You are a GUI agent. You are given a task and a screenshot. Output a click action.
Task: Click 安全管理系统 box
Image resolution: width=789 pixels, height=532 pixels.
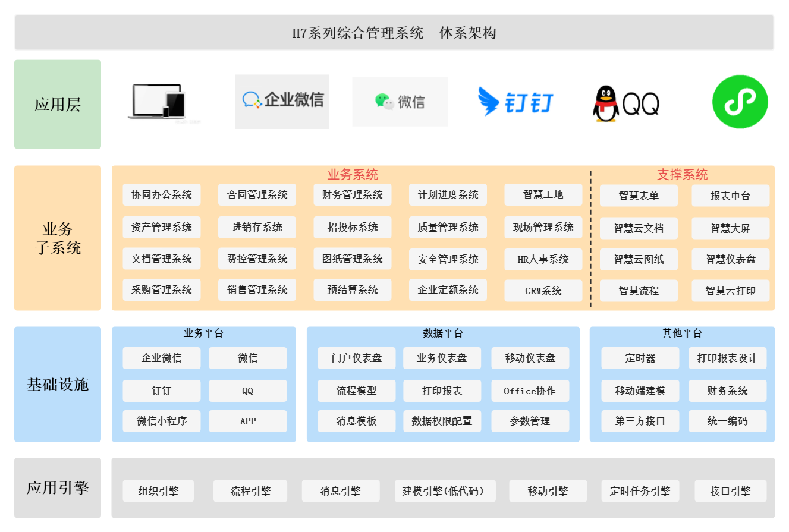[448, 260]
